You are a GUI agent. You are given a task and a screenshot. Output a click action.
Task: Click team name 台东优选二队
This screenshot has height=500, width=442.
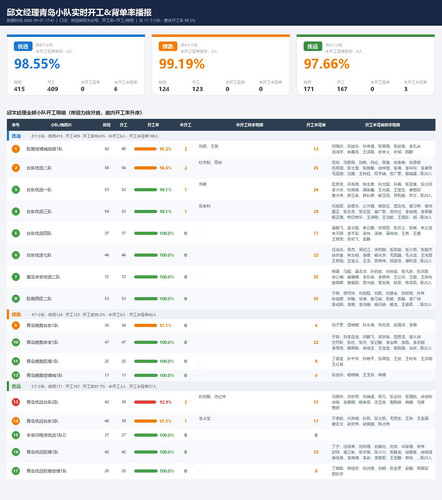39,168
